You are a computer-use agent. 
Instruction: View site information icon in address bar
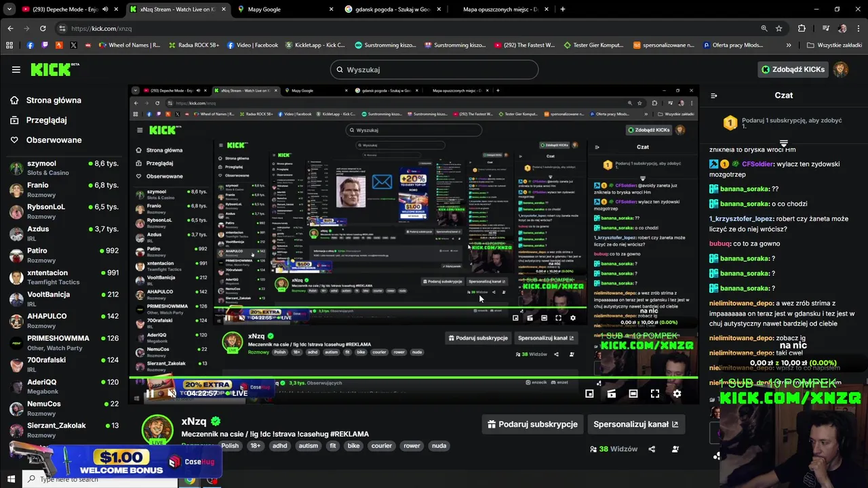click(x=62, y=28)
